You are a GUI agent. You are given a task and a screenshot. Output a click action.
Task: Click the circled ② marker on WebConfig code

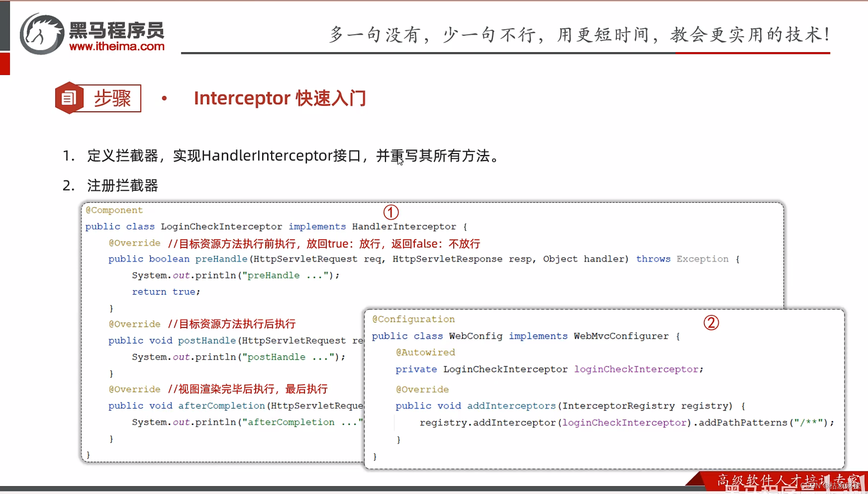point(711,323)
